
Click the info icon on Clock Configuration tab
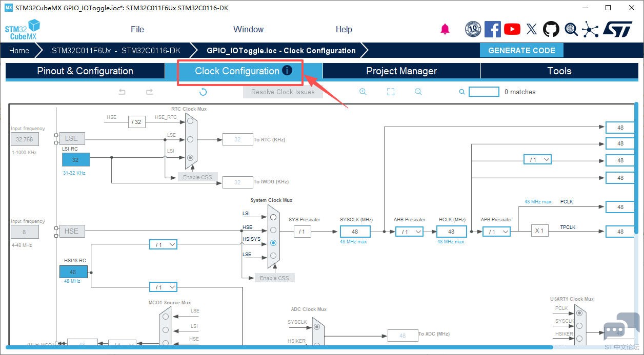[x=287, y=70]
